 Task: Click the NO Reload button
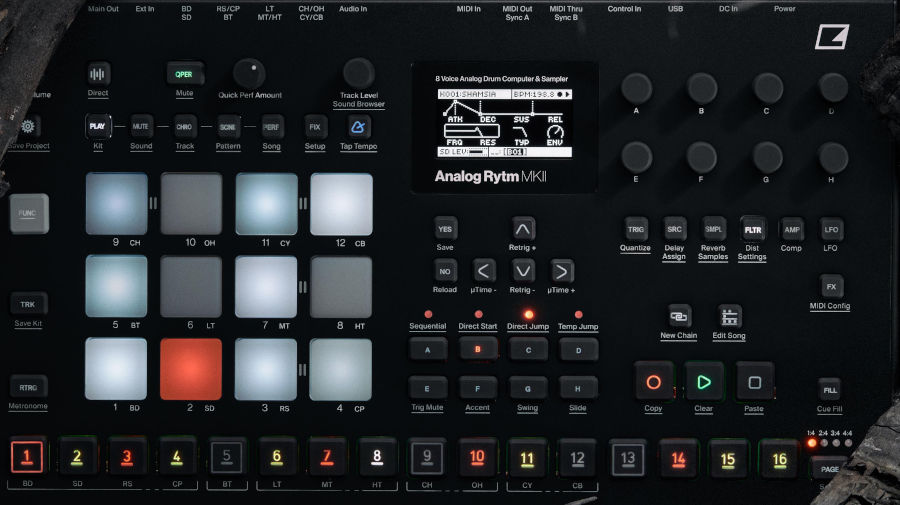(x=445, y=271)
